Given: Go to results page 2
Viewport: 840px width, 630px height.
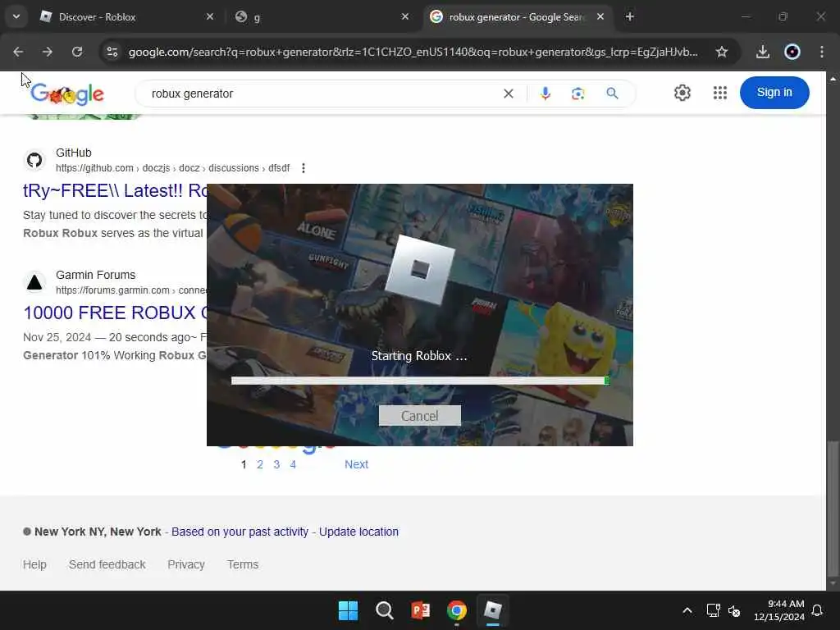Looking at the screenshot, I should [260, 464].
